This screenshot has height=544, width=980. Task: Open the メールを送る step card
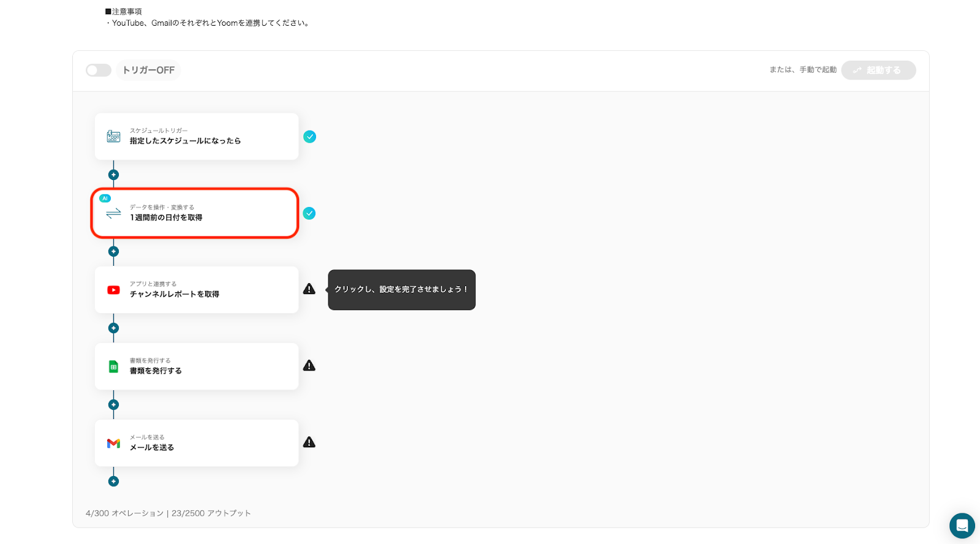pyautogui.click(x=197, y=443)
